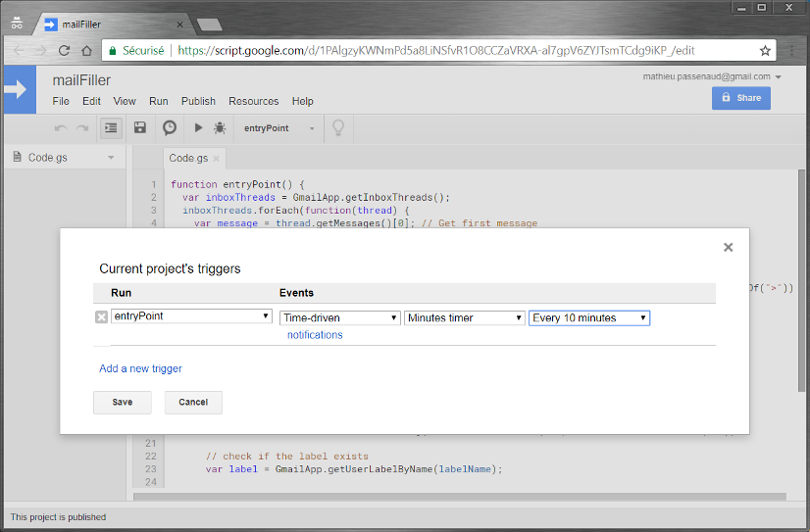
Task: Click the Save button in dialog
Action: pos(123,402)
